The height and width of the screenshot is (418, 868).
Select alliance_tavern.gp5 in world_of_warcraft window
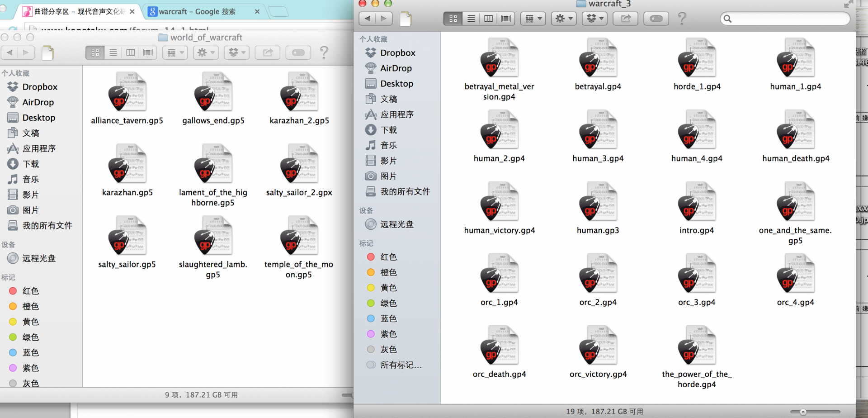click(x=127, y=92)
